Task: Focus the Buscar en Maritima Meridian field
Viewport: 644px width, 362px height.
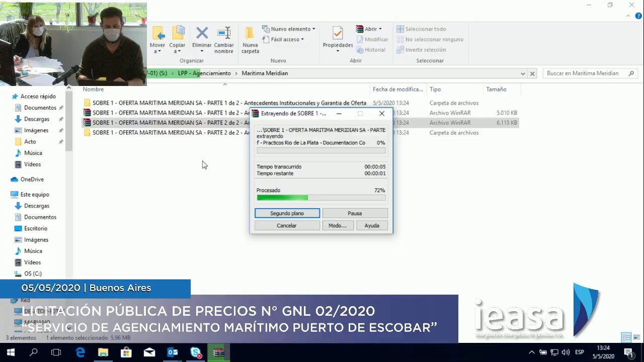Action: (x=590, y=73)
